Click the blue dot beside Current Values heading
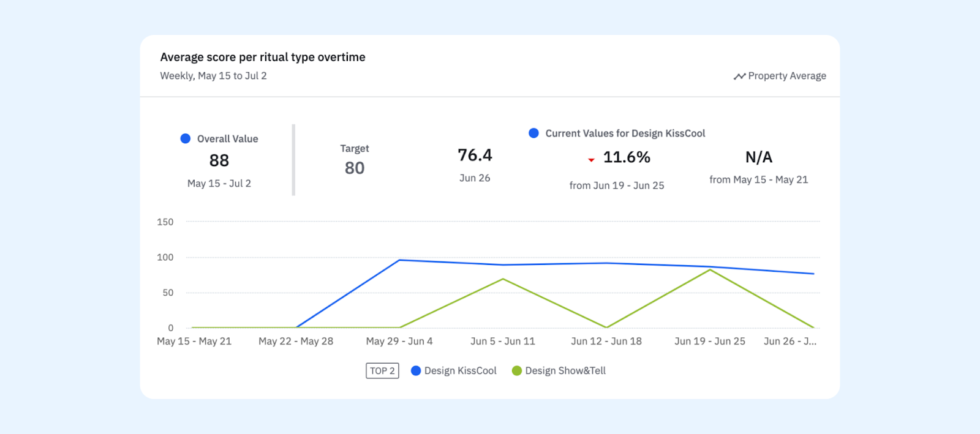 [533, 133]
